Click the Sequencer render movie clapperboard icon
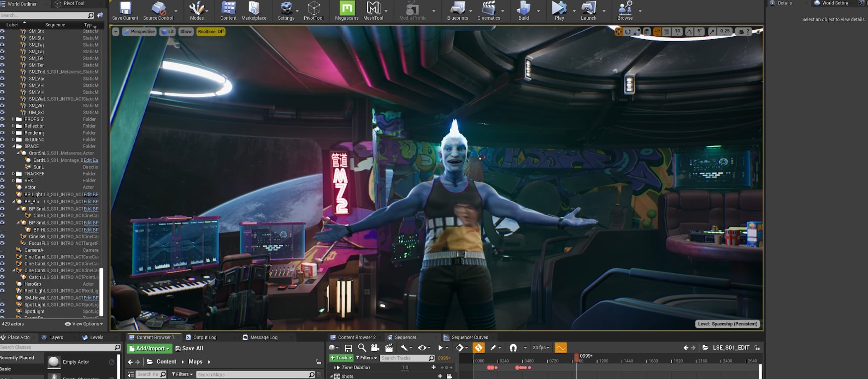The width and height of the screenshot is (868, 379). pos(389,348)
